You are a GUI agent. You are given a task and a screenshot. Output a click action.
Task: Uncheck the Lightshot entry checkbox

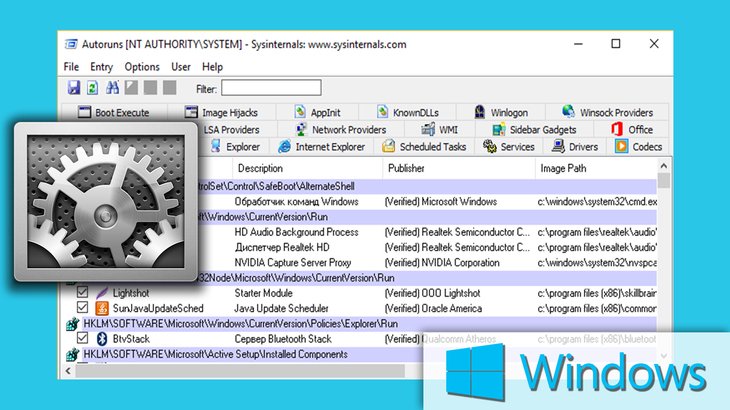(82, 292)
